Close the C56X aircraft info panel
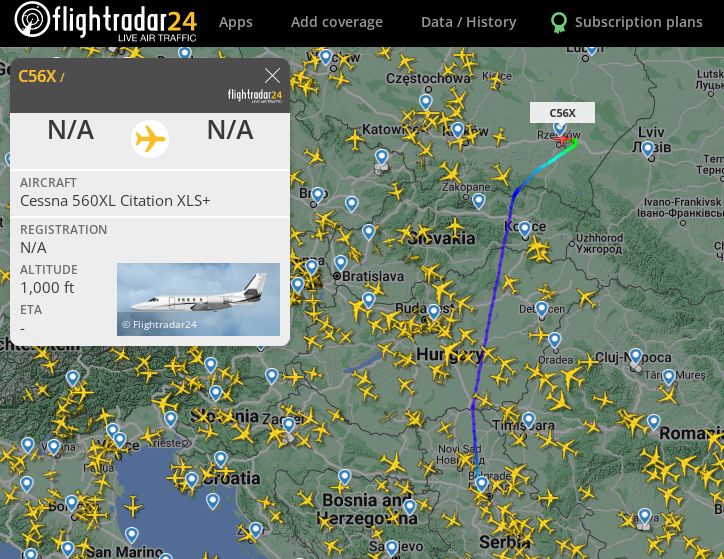The width and height of the screenshot is (724, 559). click(272, 75)
